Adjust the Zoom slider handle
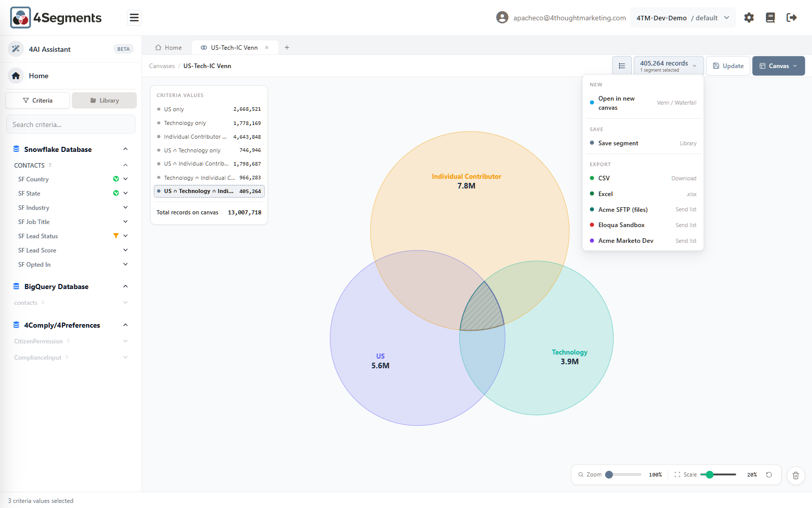Image resolution: width=812 pixels, height=508 pixels. point(609,474)
